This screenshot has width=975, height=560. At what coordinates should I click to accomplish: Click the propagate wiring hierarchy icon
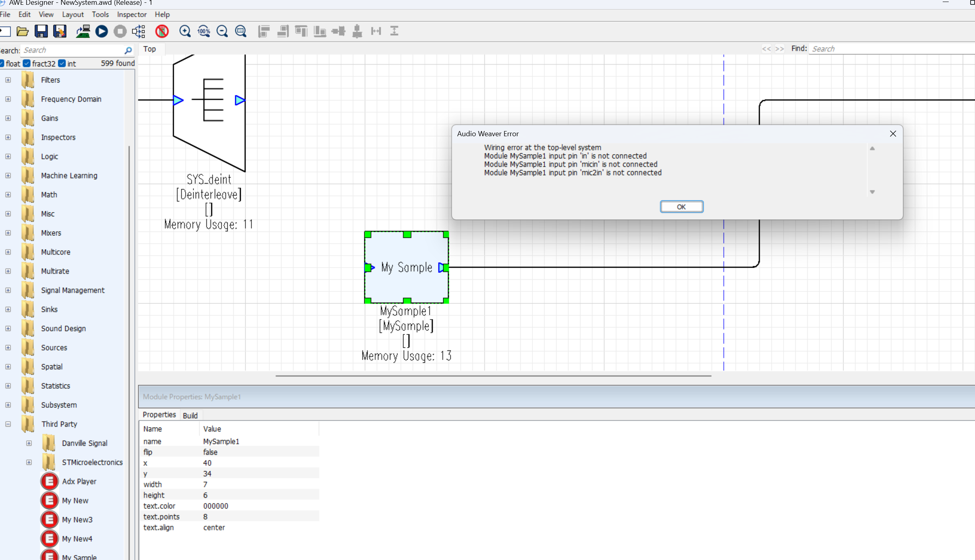pos(139,31)
